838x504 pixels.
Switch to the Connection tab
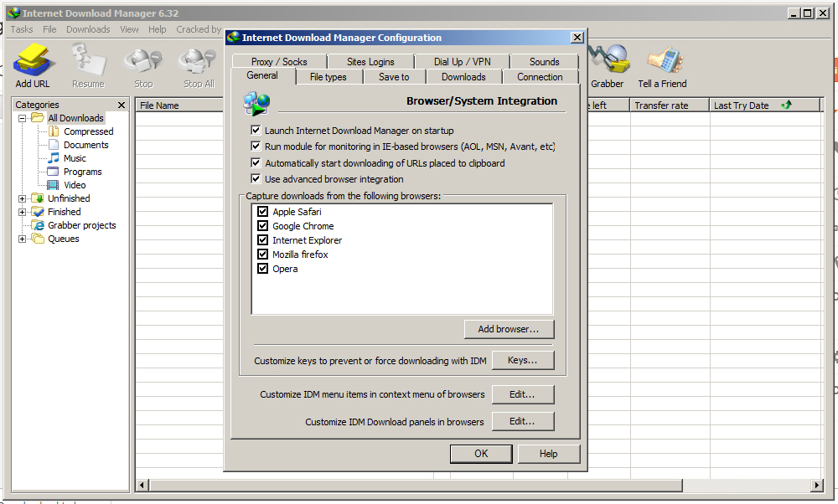(x=540, y=77)
